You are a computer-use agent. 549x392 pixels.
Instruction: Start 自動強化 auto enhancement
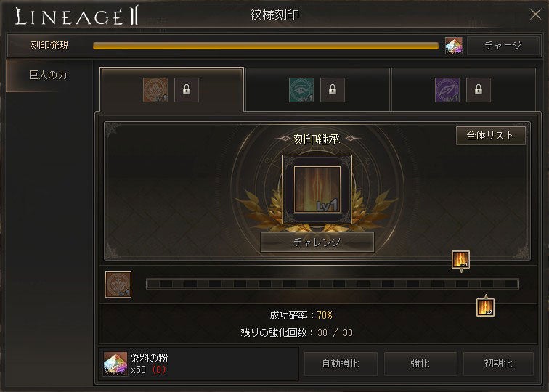click(341, 364)
